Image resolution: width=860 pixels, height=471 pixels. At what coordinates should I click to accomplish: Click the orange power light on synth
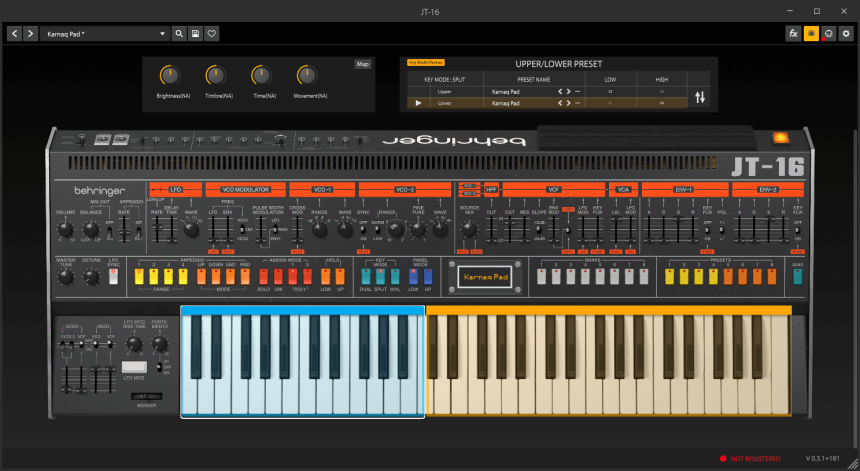click(x=780, y=138)
